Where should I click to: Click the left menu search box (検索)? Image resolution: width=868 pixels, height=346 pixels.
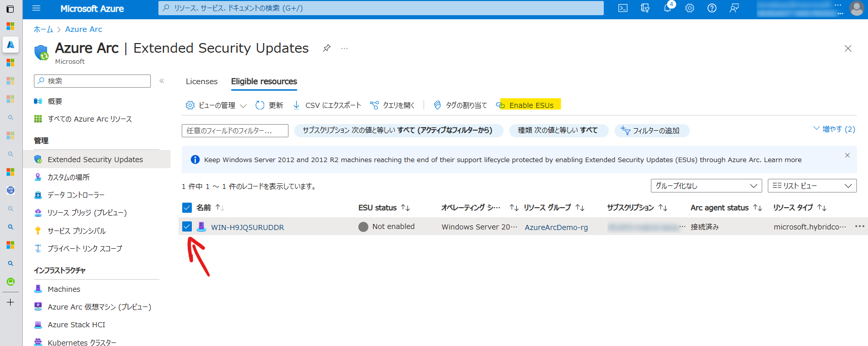92,81
